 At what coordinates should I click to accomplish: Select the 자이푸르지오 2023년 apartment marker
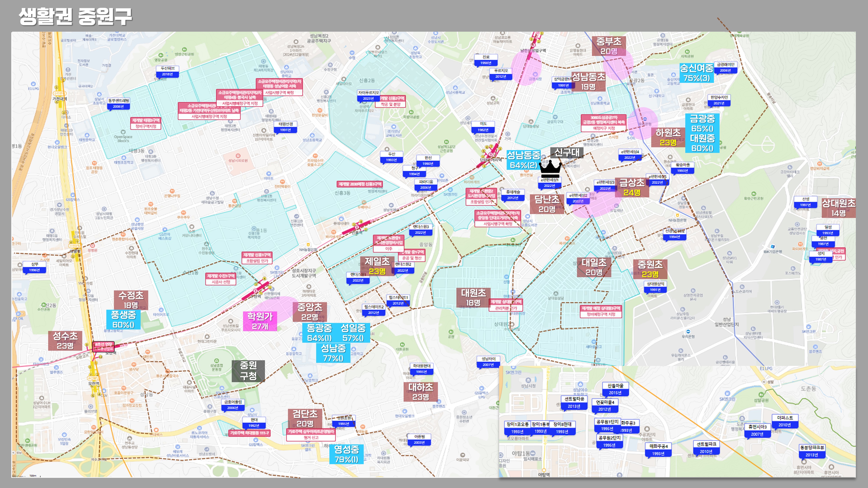[368, 95]
